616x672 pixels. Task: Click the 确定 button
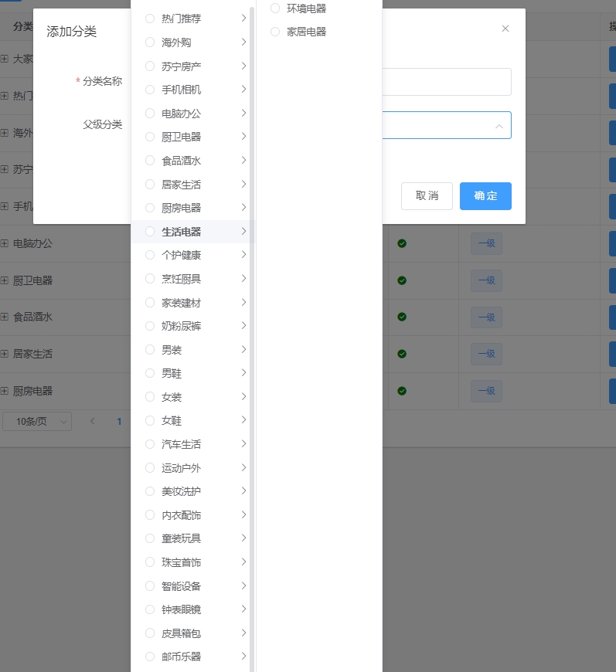pyautogui.click(x=485, y=196)
